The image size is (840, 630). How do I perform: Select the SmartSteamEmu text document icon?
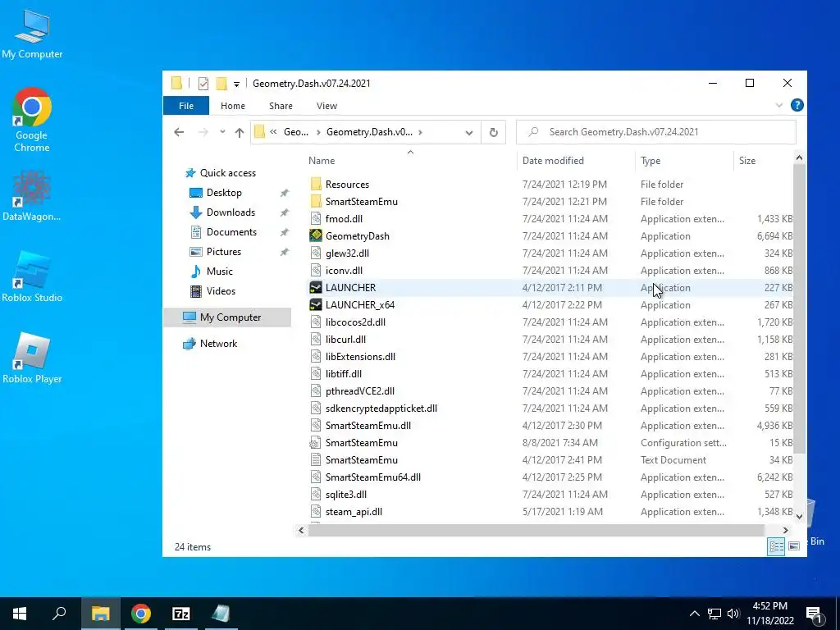[316, 459]
